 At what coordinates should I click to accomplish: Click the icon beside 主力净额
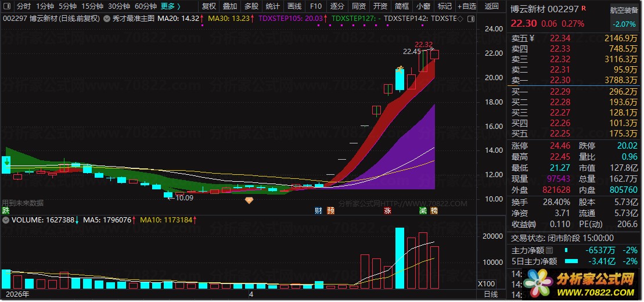[x=549, y=250]
